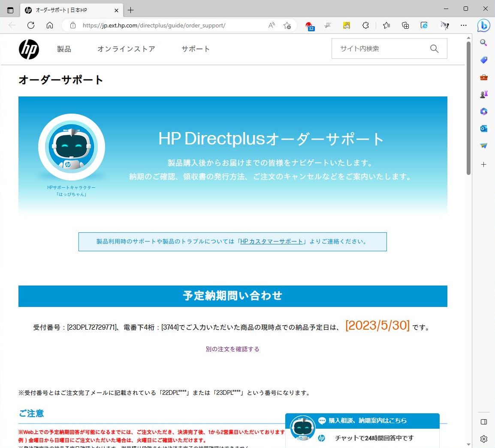Open sidebar Microsoft 365 icon

pos(484,111)
